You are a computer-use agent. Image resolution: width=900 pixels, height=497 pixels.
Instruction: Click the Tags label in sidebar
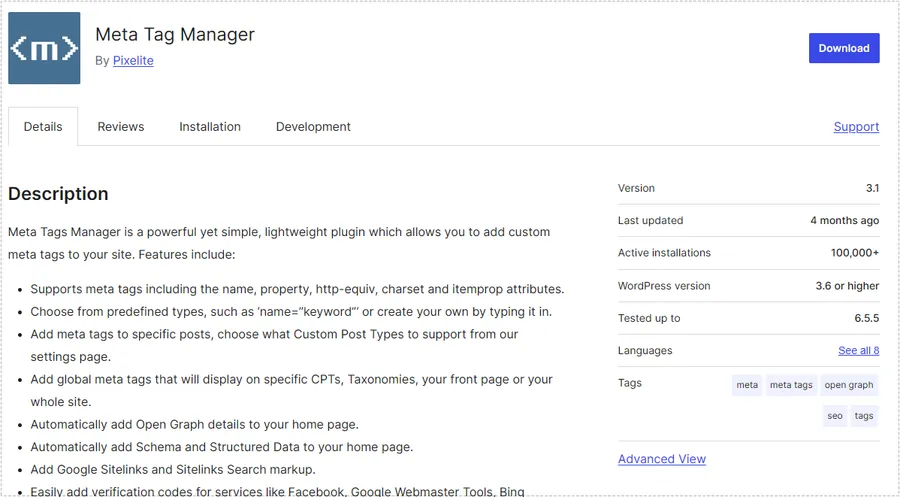point(630,383)
